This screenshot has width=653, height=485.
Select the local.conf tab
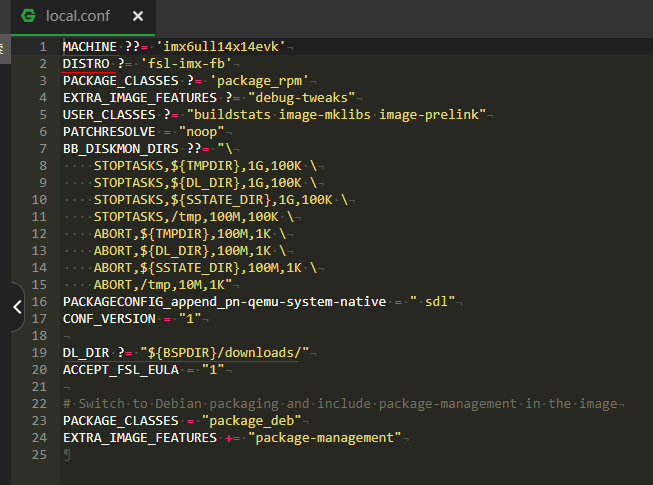(x=83, y=17)
